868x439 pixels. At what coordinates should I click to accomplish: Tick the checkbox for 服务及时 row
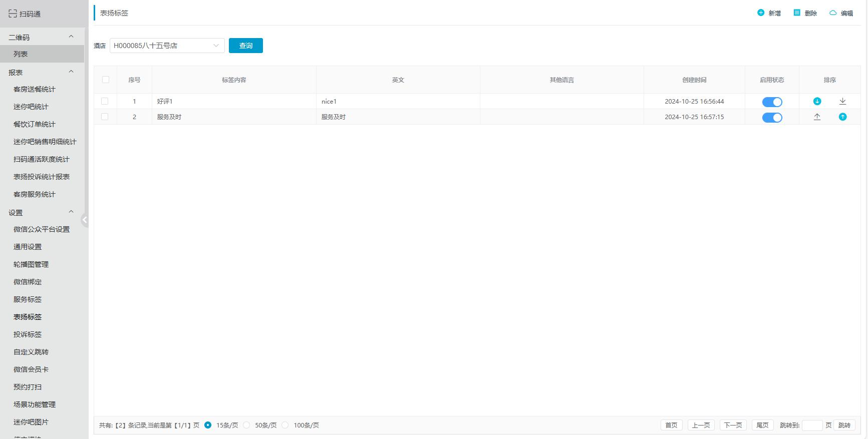point(105,117)
